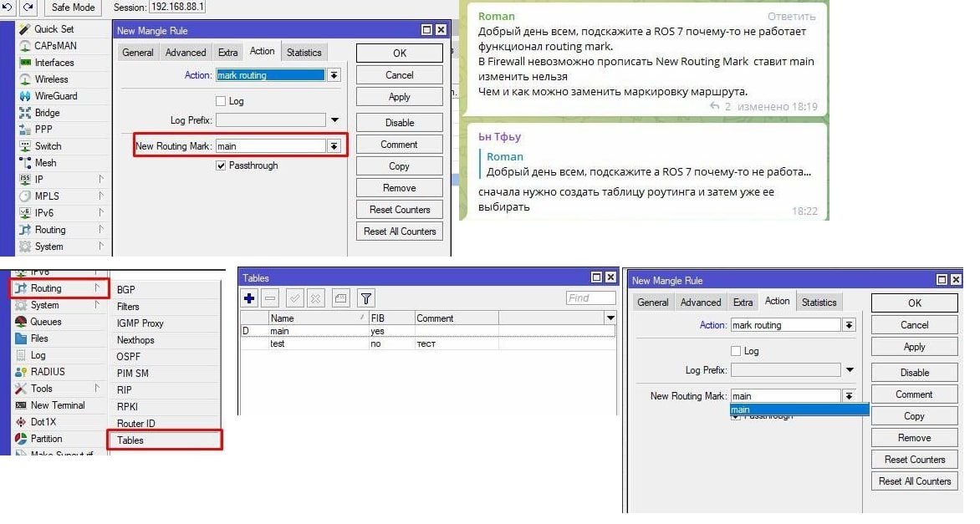Click the Comment note icon in Tables toolbar
The width and height of the screenshot is (980, 524).
[340, 298]
